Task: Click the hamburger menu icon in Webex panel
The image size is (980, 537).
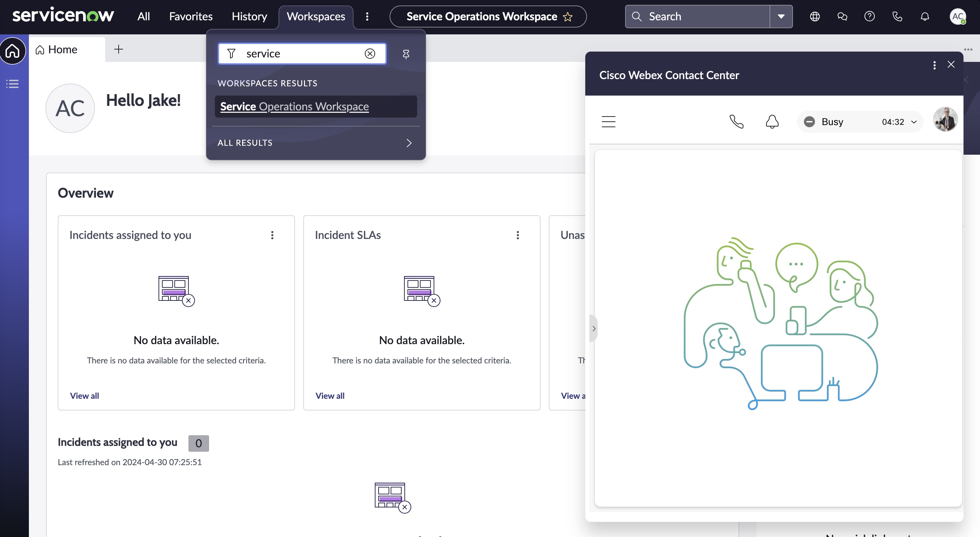Action: click(x=608, y=121)
